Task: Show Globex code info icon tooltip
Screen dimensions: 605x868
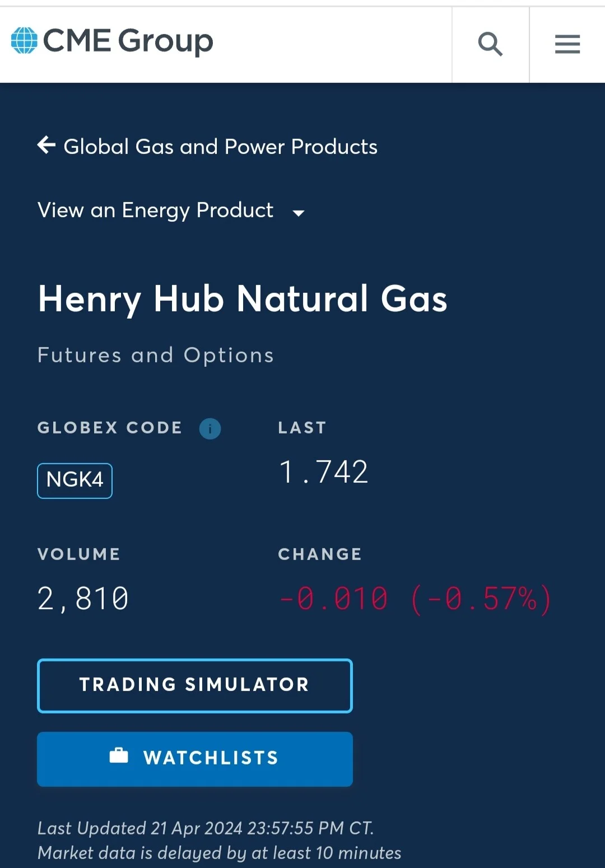Action: (x=210, y=429)
